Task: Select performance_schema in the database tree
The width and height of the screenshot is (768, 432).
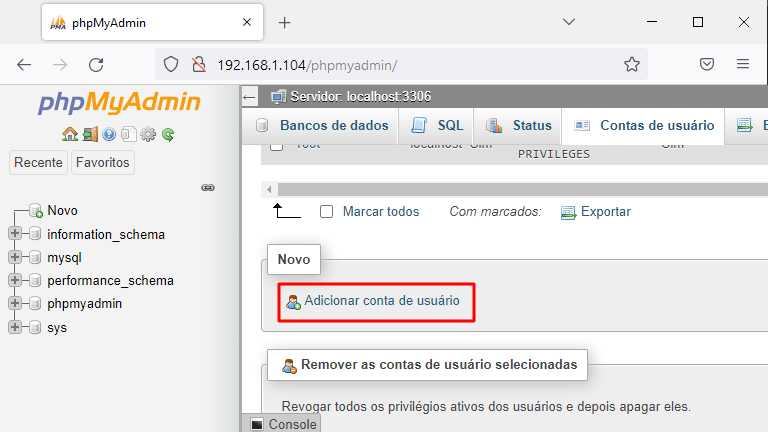Action: pos(110,281)
